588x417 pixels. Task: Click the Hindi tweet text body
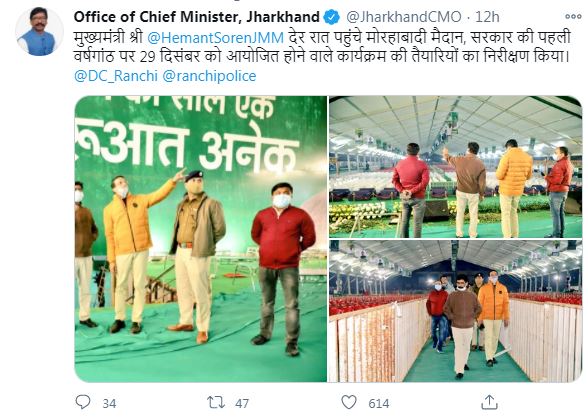pyautogui.click(x=322, y=47)
